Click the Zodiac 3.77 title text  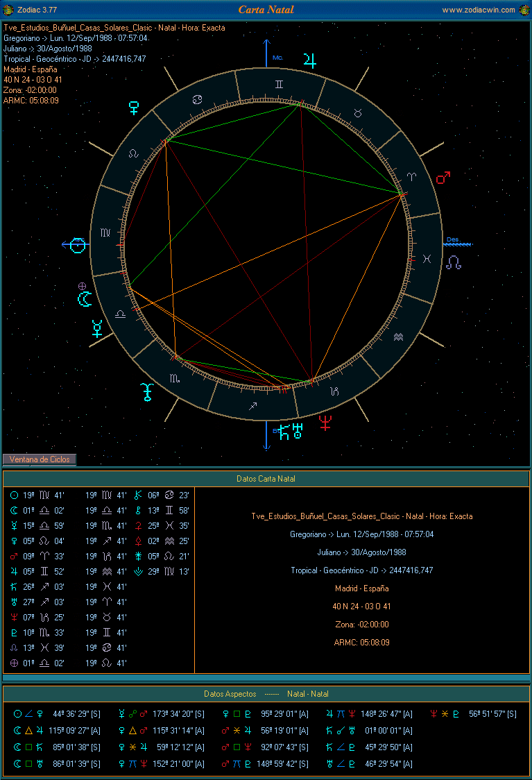37,10
